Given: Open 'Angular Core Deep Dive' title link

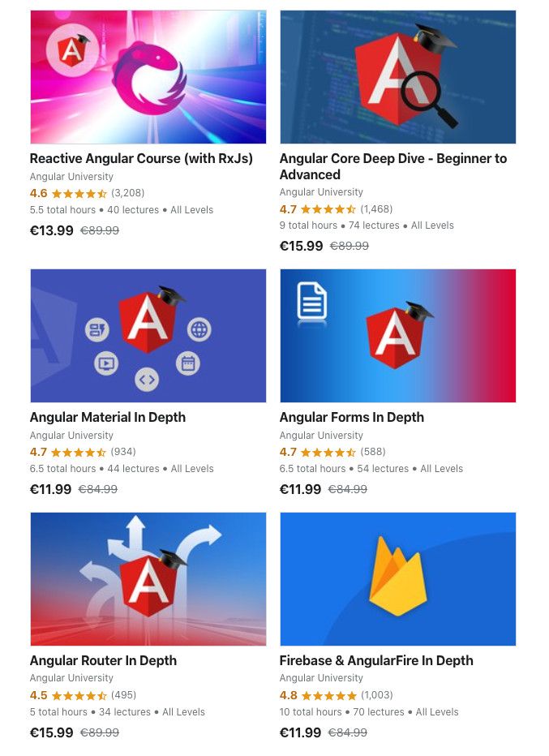Looking at the screenshot, I should [392, 166].
